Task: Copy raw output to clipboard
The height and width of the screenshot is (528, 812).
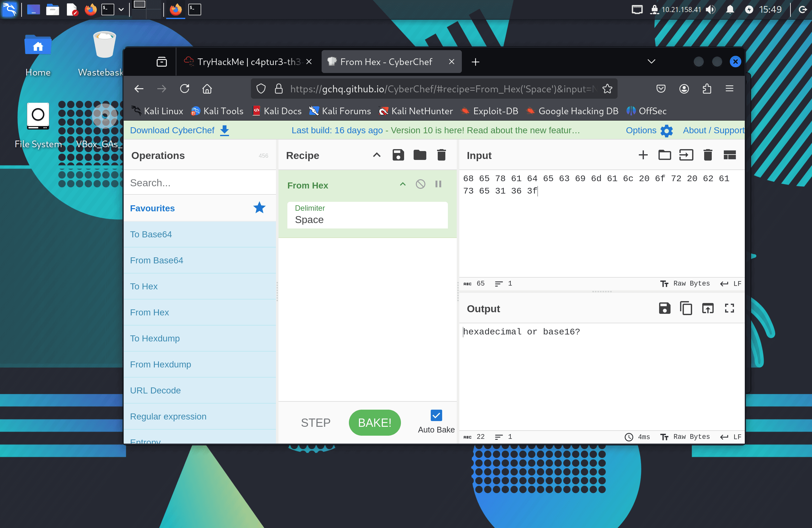Action: click(x=686, y=308)
